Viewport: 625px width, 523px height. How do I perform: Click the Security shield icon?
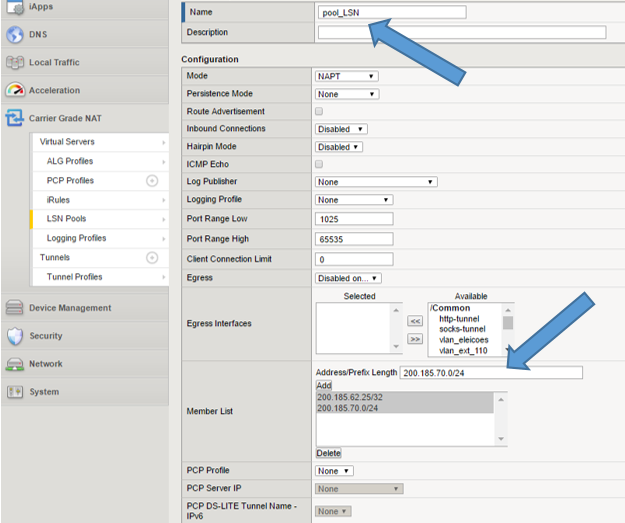[x=14, y=336]
